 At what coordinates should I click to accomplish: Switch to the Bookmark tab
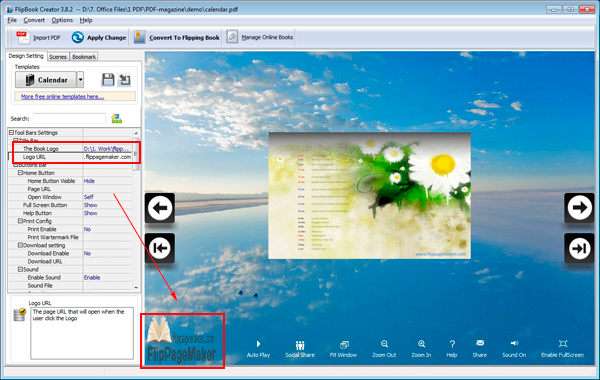pos(84,57)
